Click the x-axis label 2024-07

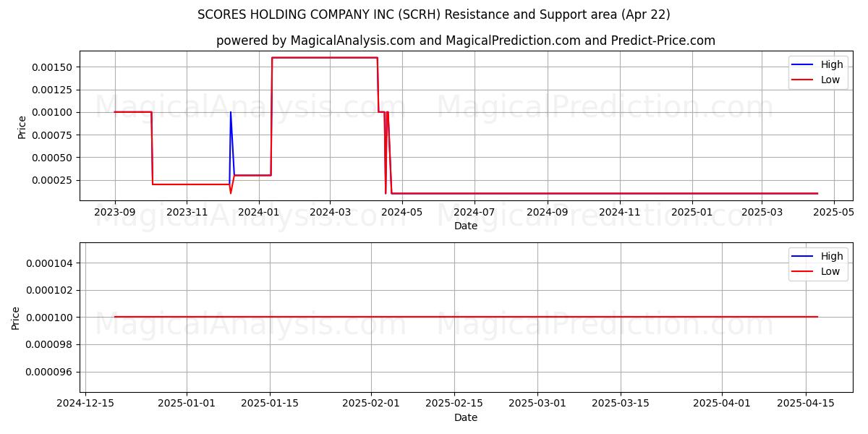475,212
